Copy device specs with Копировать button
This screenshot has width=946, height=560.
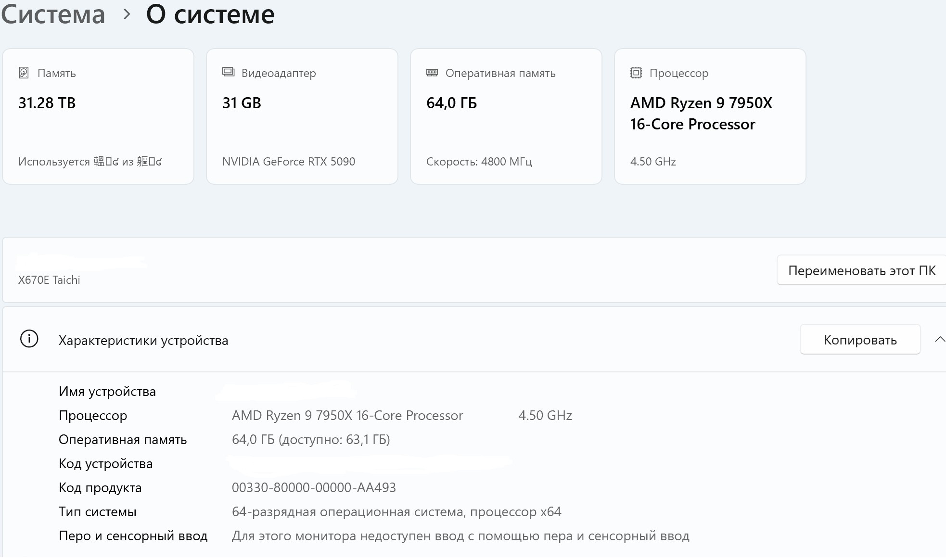coord(860,340)
